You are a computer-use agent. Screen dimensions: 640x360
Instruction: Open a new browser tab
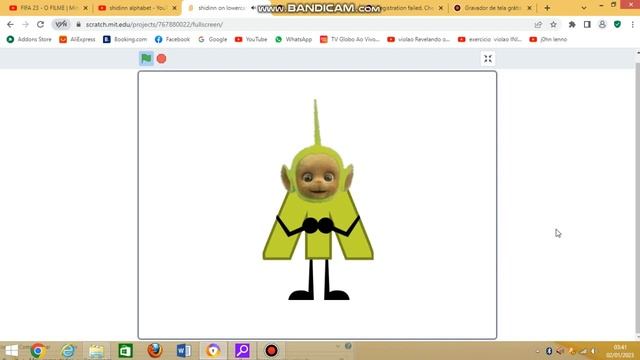(x=547, y=8)
